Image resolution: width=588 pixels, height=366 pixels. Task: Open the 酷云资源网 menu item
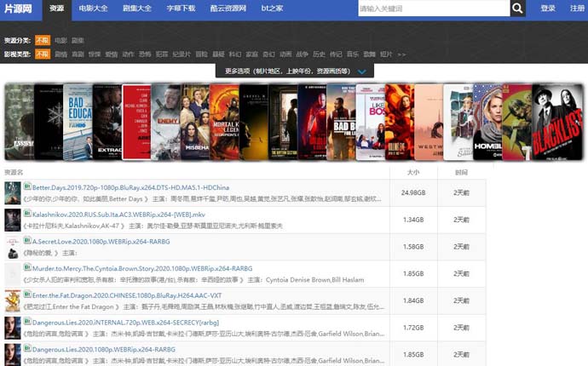click(x=228, y=9)
